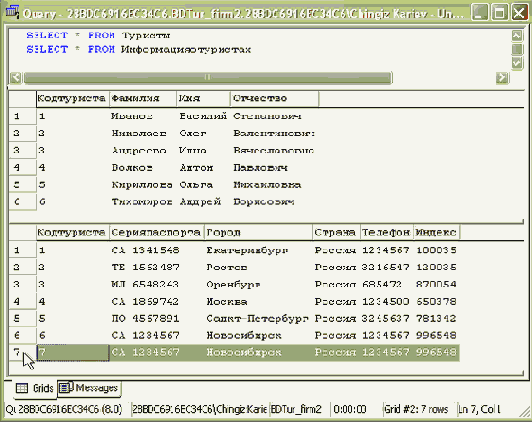Click the editor's vertical scroll up arrow
This screenshot has height=422, width=532.
click(517, 36)
